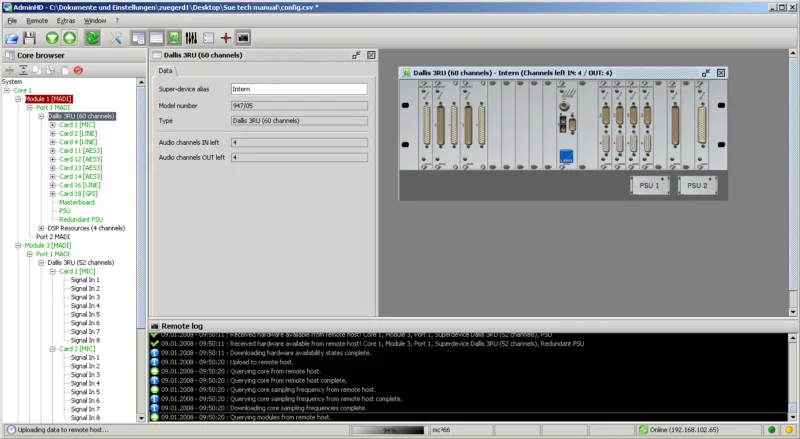This screenshot has width=800, height=439.
Task: Expand Card 1 [MIC] under Module 1
Action: 53,125
